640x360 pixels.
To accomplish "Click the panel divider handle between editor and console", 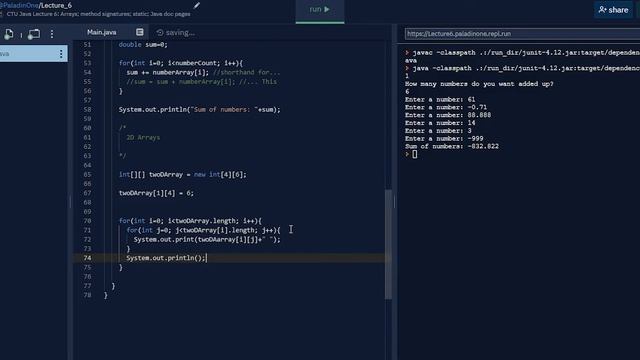I will (x=394, y=201).
